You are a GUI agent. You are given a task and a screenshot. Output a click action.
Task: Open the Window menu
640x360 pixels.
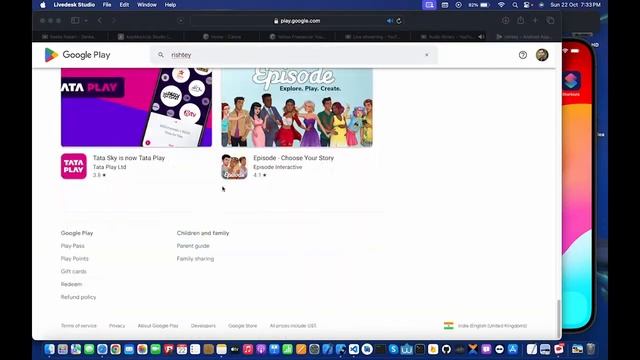[147, 5]
